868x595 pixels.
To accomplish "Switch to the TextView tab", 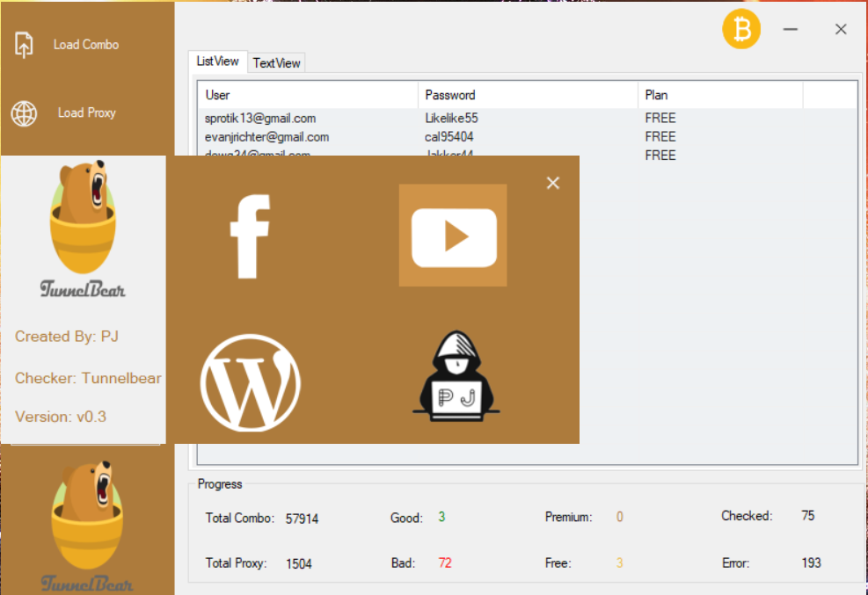I will click(276, 63).
